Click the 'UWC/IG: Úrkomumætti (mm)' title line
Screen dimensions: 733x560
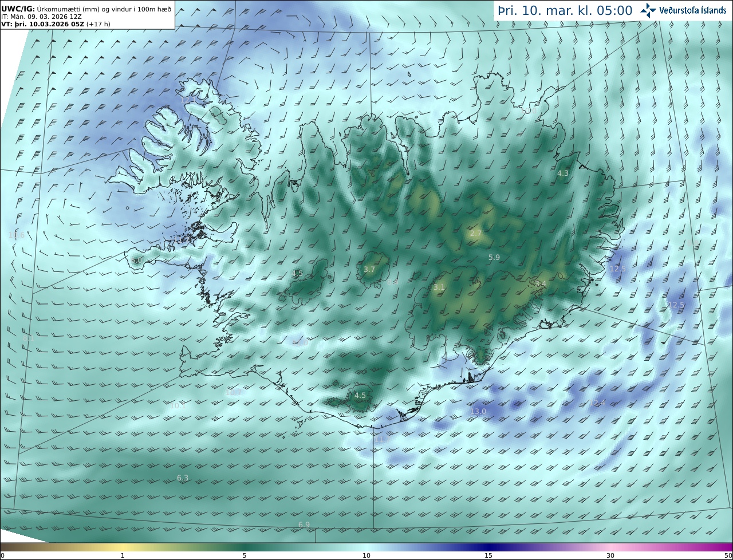point(86,9)
